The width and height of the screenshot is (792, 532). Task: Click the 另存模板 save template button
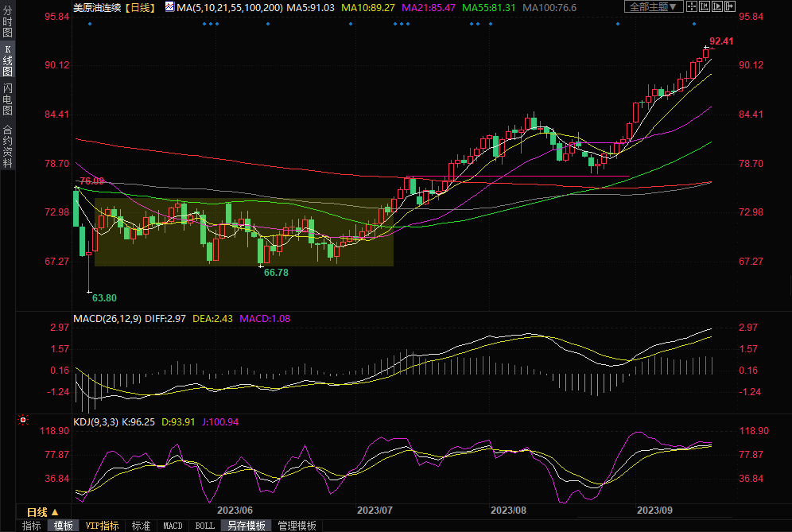246,526
